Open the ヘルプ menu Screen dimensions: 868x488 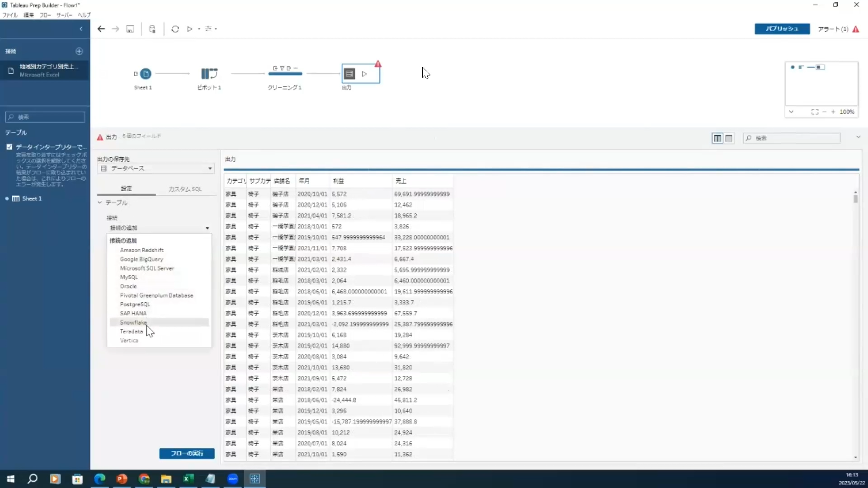84,15
